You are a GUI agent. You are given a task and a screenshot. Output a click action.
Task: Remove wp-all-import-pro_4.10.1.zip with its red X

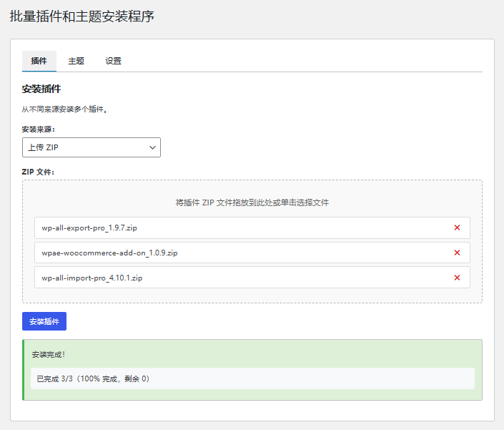click(x=457, y=278)
